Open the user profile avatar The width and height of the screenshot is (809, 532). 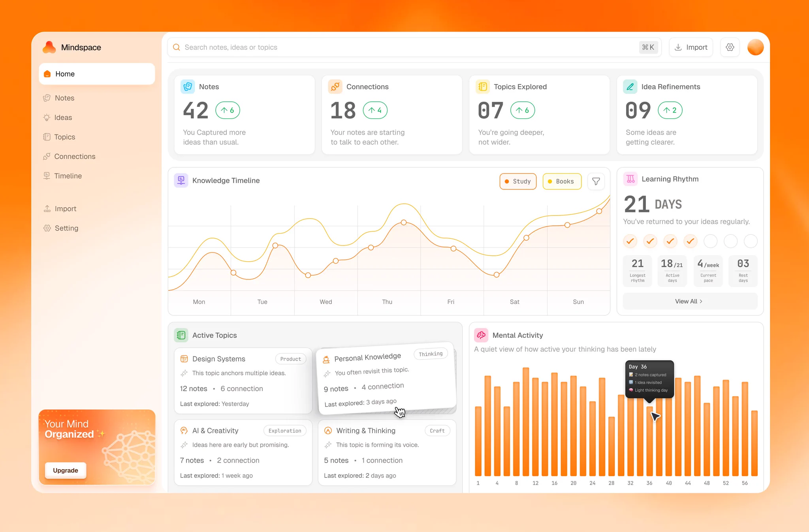point(755,47)
